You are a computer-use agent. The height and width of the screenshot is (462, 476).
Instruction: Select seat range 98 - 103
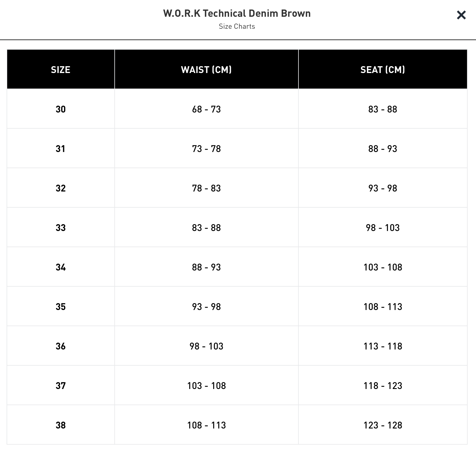click(x=383, y=228)
